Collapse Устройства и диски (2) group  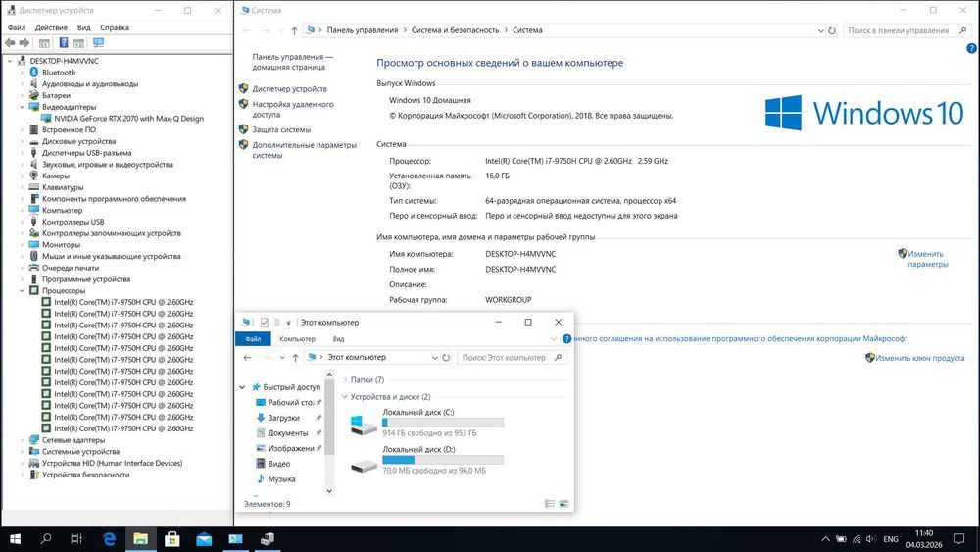point(345,397)
